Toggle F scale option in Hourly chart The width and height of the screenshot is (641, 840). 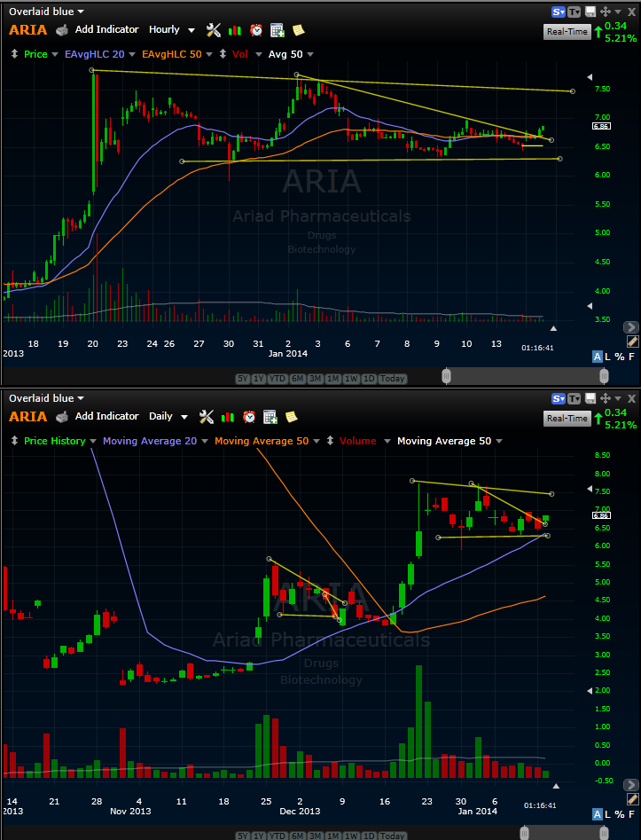632,357
